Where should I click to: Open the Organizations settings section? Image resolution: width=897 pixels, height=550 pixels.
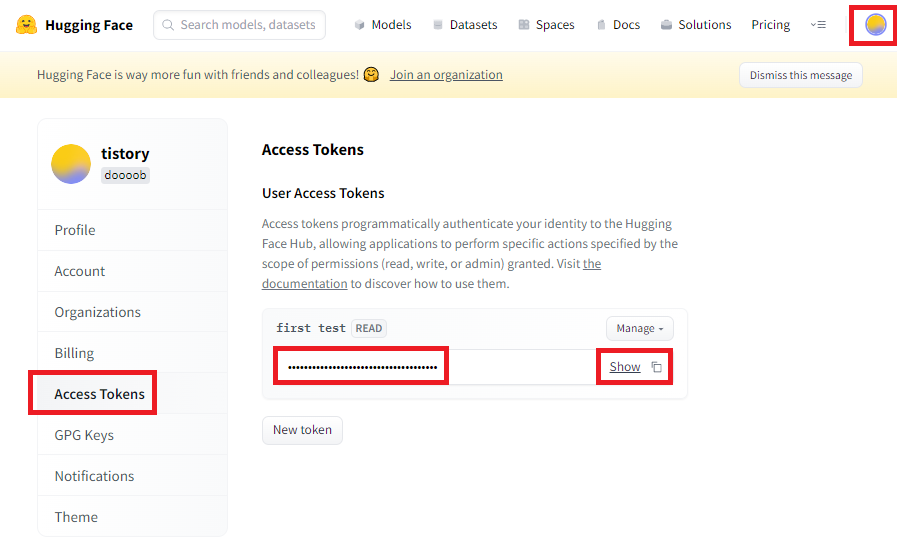[133, 312]
